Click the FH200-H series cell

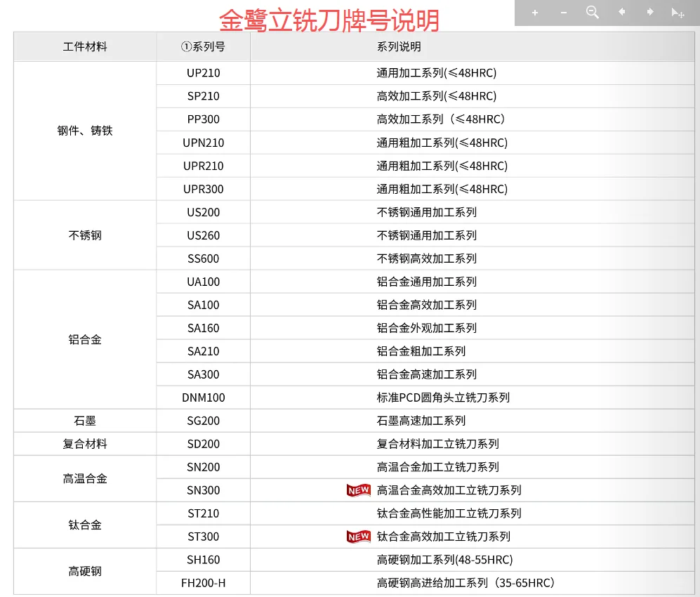click(x=202, y=583)
